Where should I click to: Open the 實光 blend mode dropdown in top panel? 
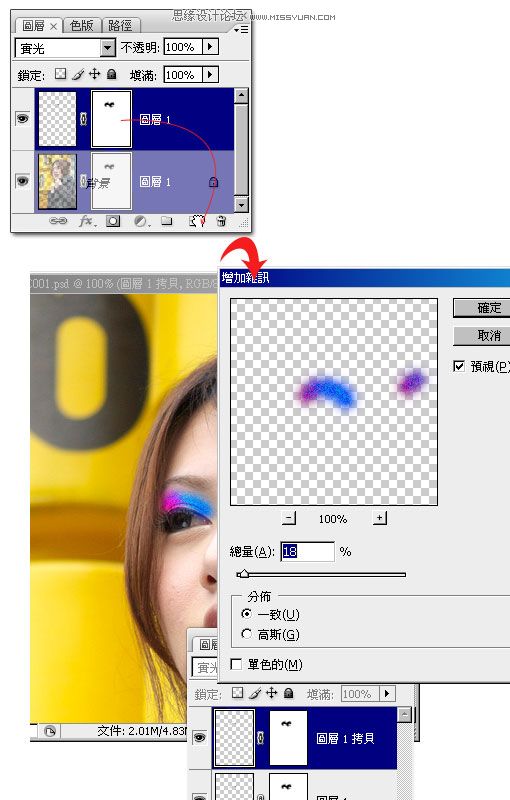[x=107, y=48]
